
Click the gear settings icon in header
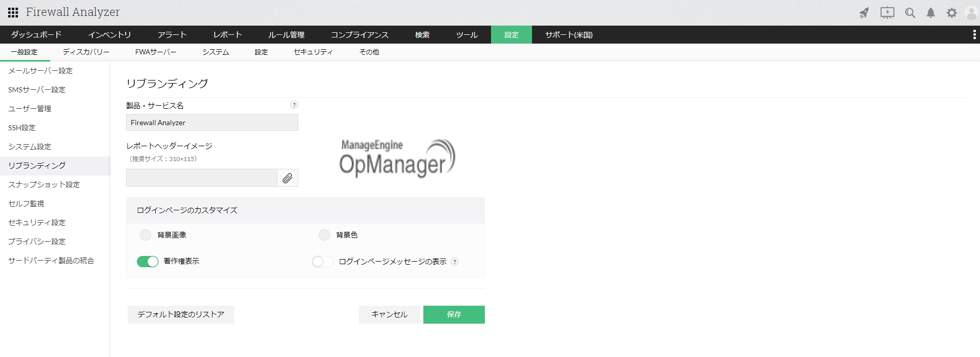[952, 13]
